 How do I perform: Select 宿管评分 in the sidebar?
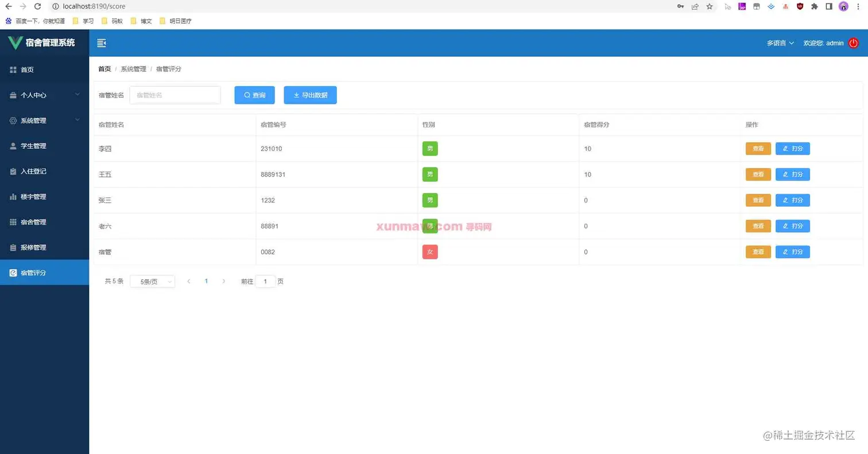[x=45, y=272]
